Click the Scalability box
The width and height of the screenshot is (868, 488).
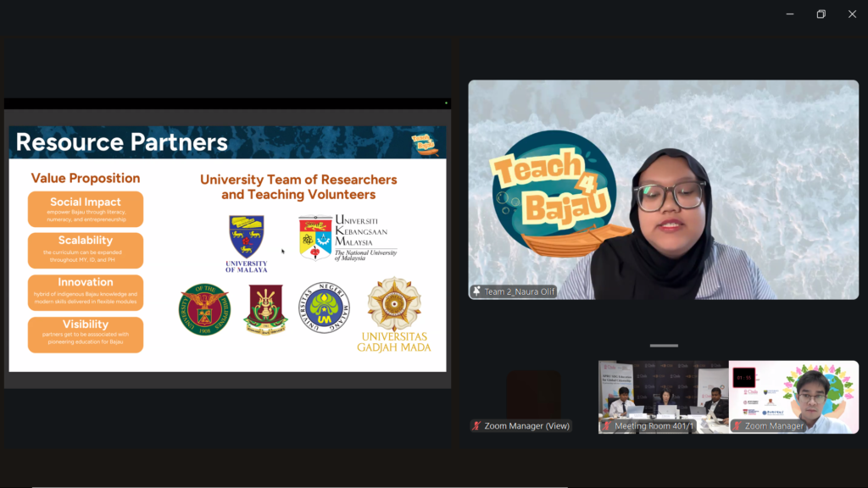[x=86, y=250]
